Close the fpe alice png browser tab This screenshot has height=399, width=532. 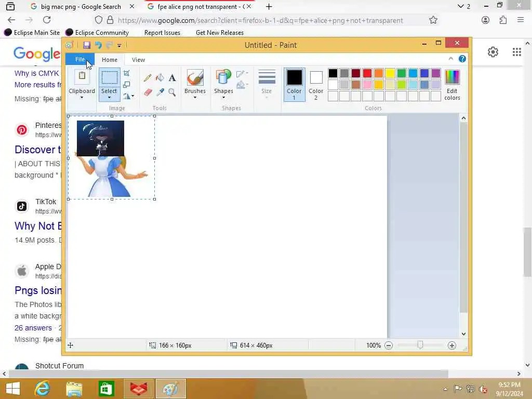(x=249, y=6)
